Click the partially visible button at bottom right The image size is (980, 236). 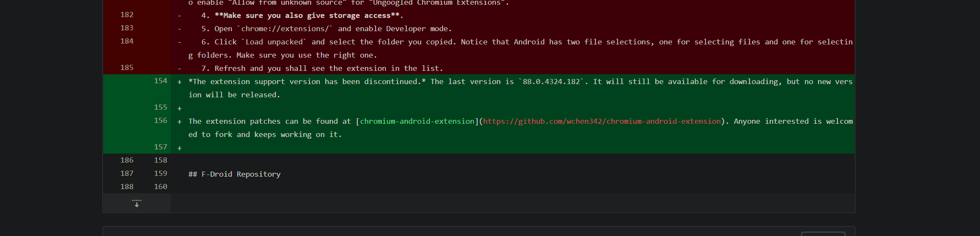tap(823, 234)
